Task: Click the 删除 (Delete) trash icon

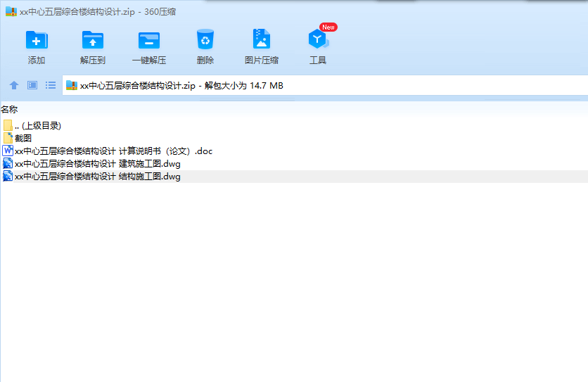Action: coord(205,39)
